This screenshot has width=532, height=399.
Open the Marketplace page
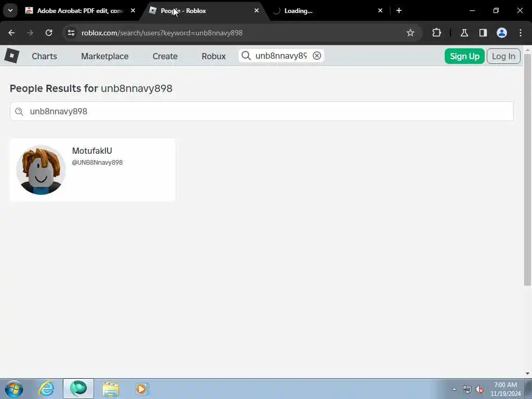pyautogui.click(x=104, y=56)
